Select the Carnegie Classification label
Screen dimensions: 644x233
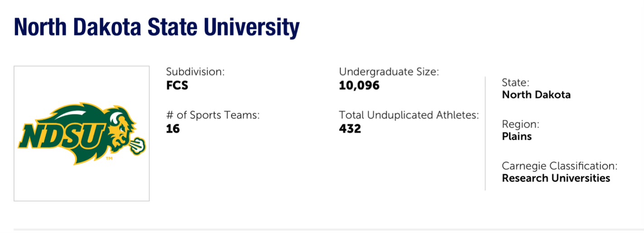(x=560, y=166)
